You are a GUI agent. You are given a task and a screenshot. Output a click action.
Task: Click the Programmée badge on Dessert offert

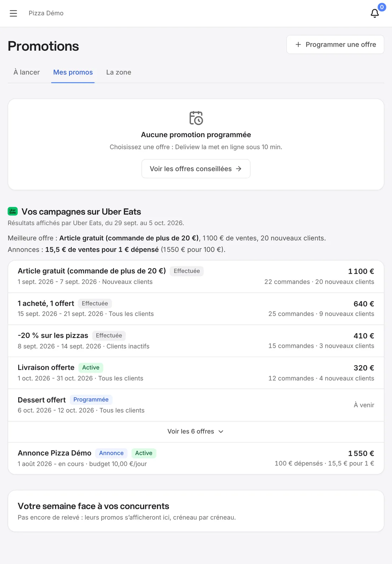(x=91, y=400)
